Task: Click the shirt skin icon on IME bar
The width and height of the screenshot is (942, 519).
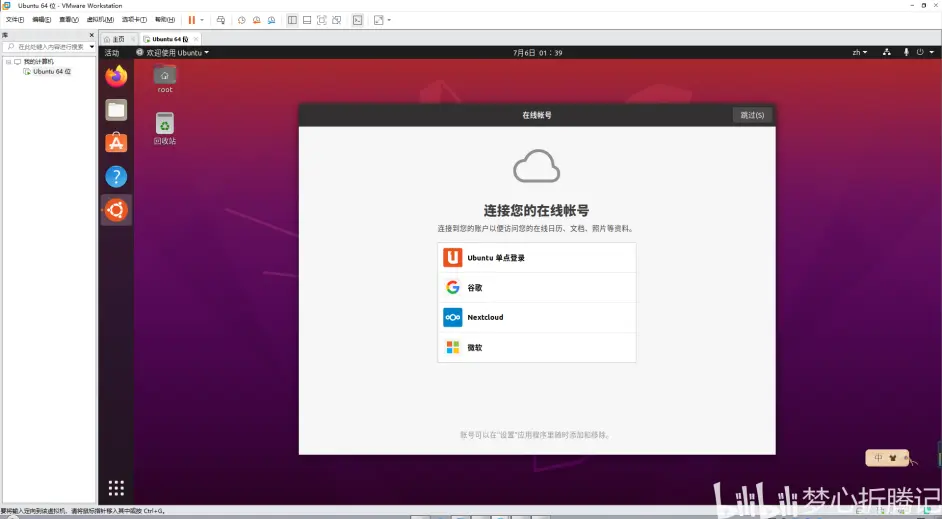Action: (893, 458)
